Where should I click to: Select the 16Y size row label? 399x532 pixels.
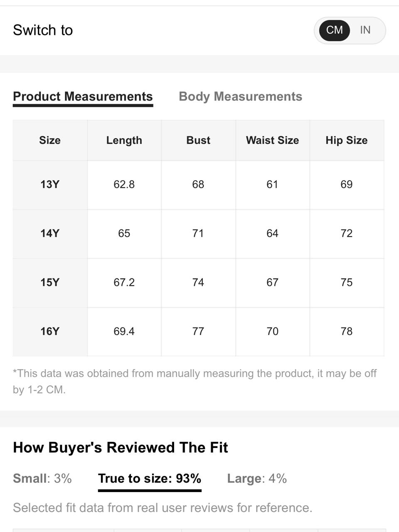[x=50, y=332]
